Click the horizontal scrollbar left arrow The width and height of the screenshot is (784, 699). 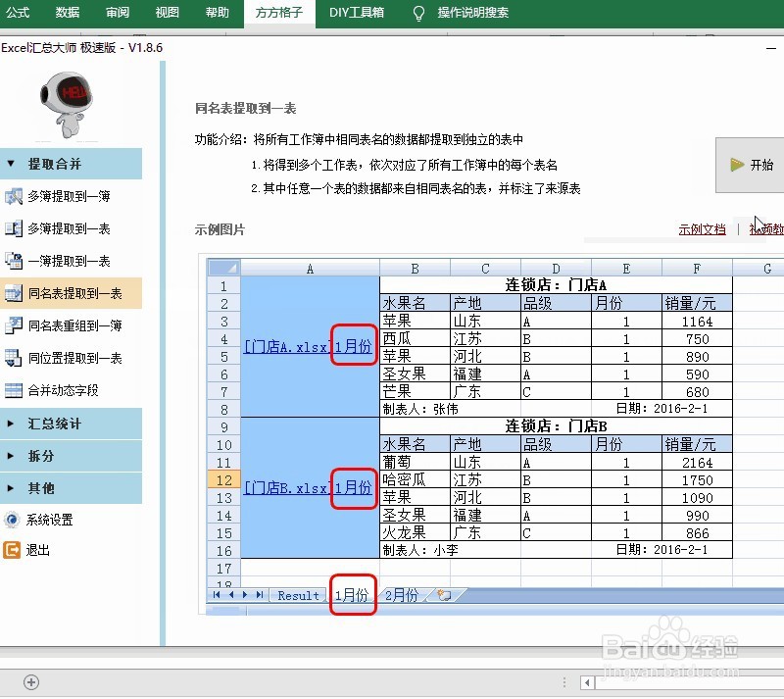(x=587, y=682)
